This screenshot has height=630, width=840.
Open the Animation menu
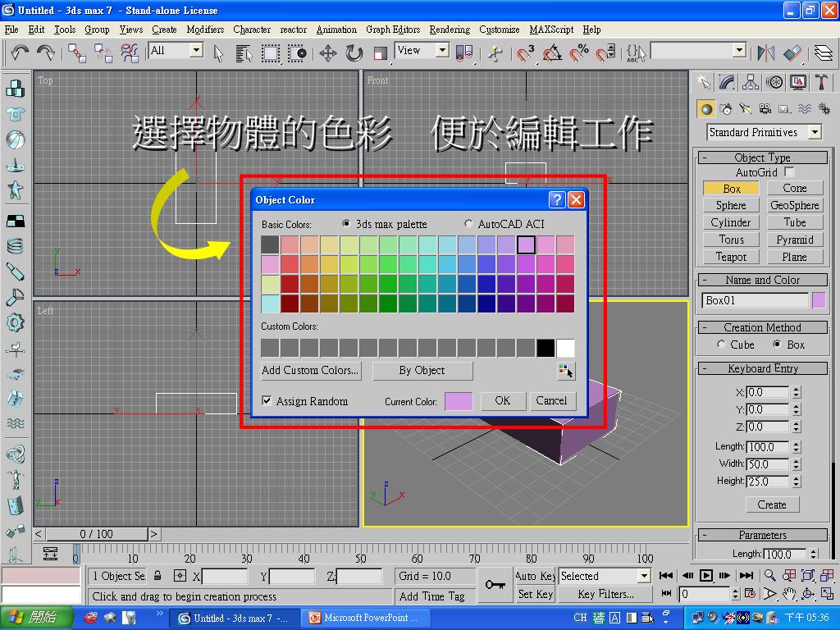(336, 30)
